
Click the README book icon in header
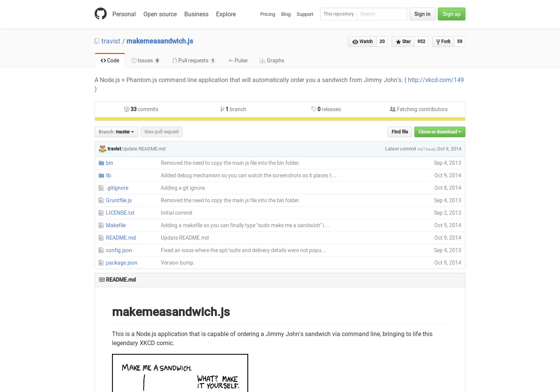click(102, 280)
